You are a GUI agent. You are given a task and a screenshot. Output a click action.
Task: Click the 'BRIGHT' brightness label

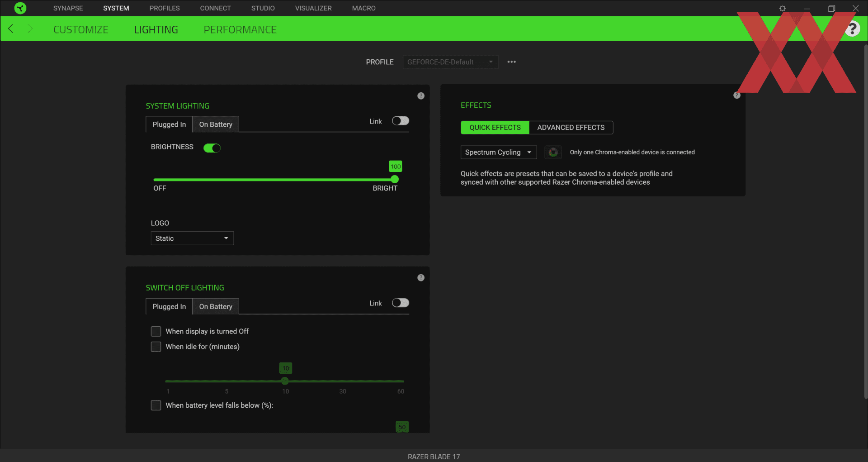point(385,188)
